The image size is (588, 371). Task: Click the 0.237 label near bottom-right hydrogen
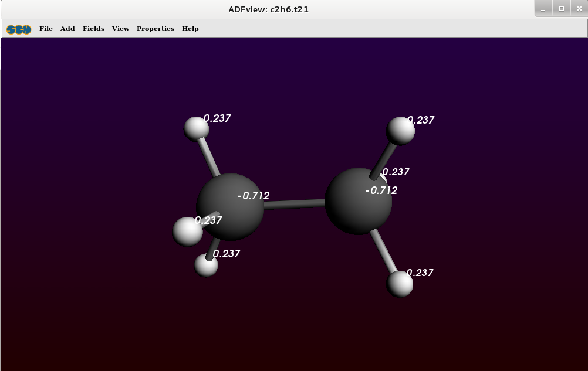[420, 273]
